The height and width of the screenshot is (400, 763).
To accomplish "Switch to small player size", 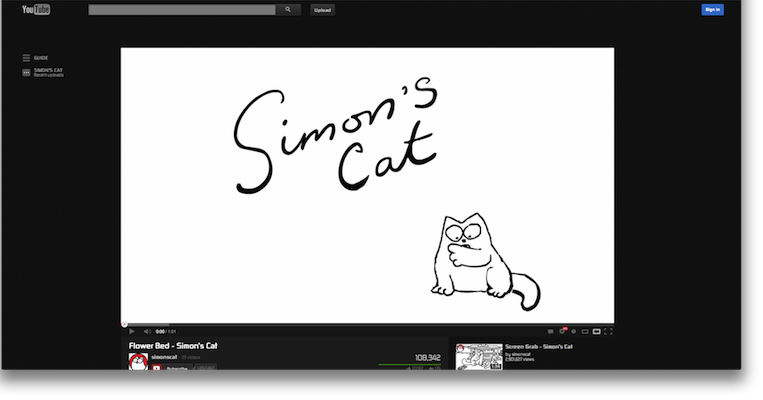I will [x=585, y=331].
